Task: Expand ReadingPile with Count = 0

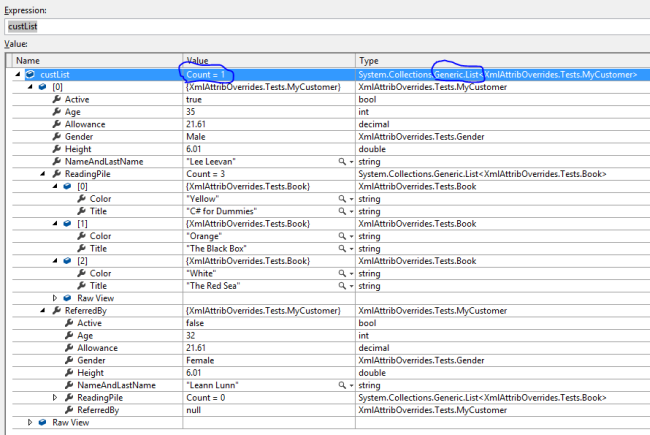Action: coord(55,397)
